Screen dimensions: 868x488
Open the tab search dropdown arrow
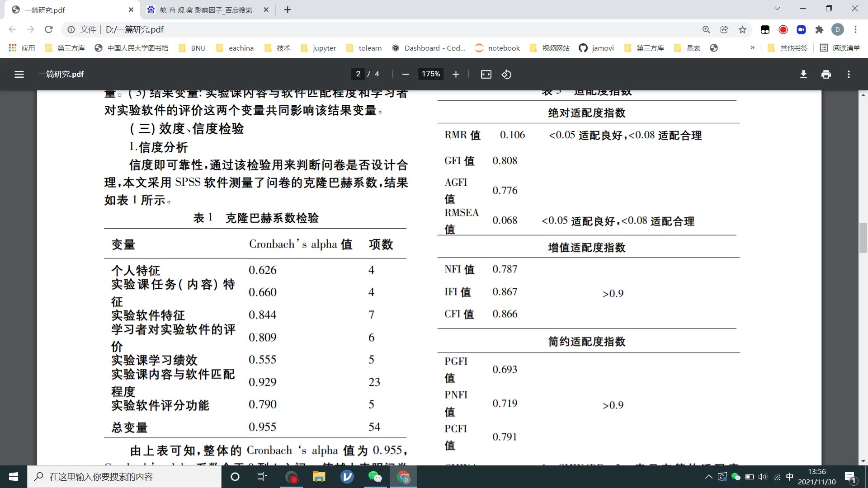pos(777,9)
